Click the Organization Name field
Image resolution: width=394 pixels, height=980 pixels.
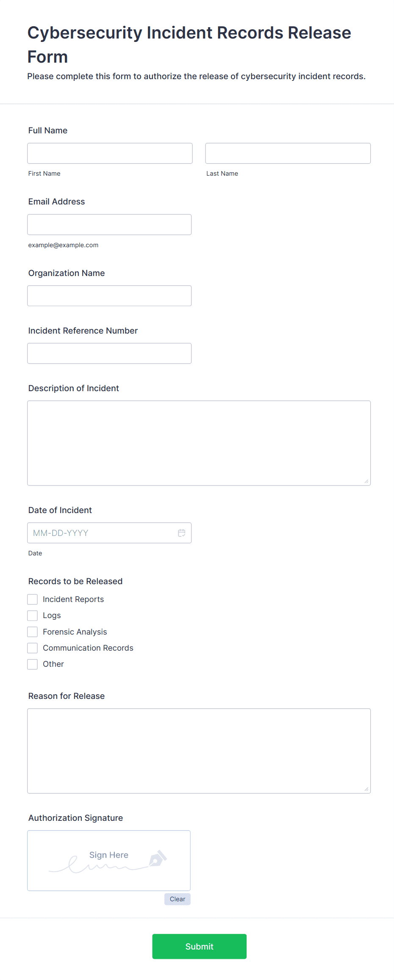(109, 296)
